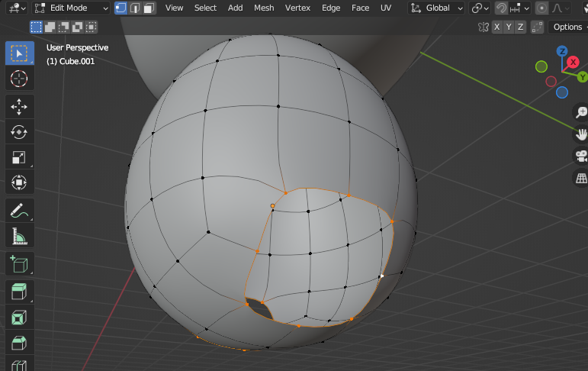Screen dimensions: 588x371
Task: Choose the Subtract selection mode icon
Action: [x=64, y=27]
